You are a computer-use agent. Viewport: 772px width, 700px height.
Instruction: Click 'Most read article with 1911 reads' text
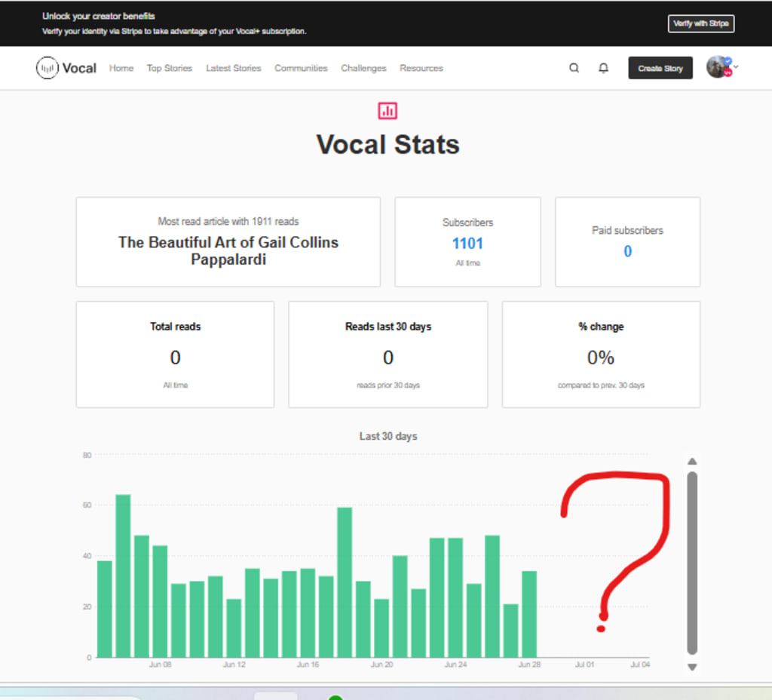pos(228,222)
